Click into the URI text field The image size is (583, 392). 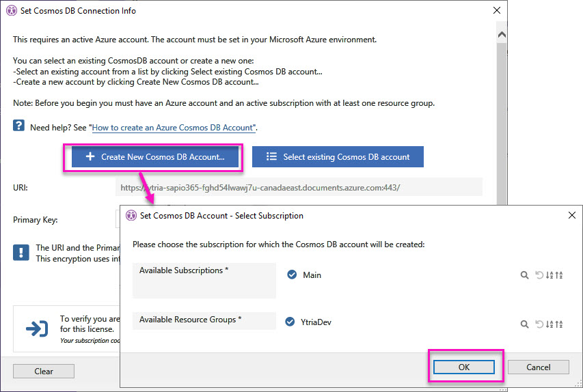(299, 187)
